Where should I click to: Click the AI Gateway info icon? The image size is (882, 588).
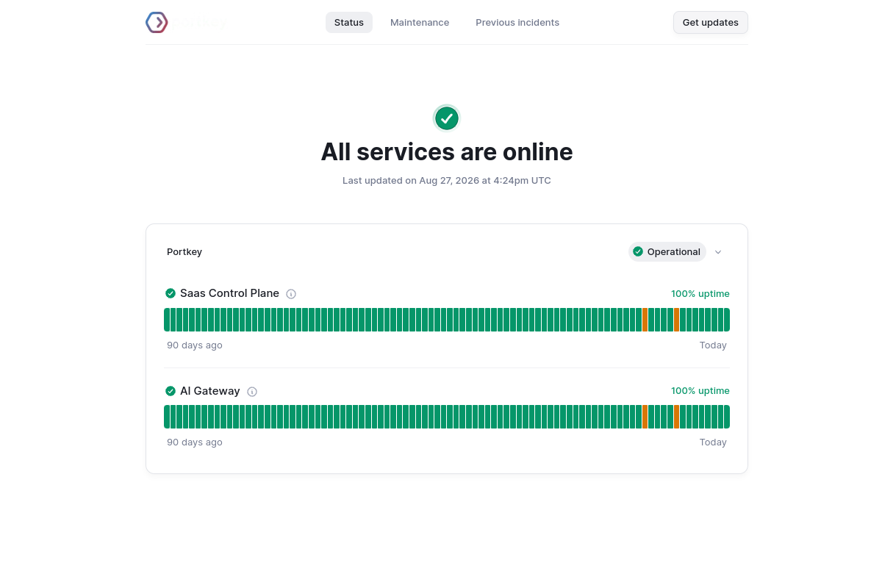coord(252,392)
